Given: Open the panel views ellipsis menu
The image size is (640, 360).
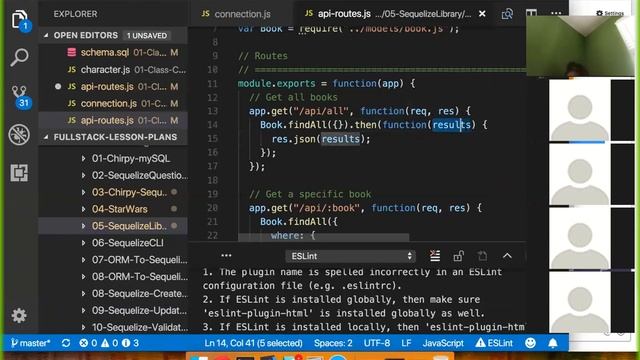Looking at the screenshot, I should (226, 256).
